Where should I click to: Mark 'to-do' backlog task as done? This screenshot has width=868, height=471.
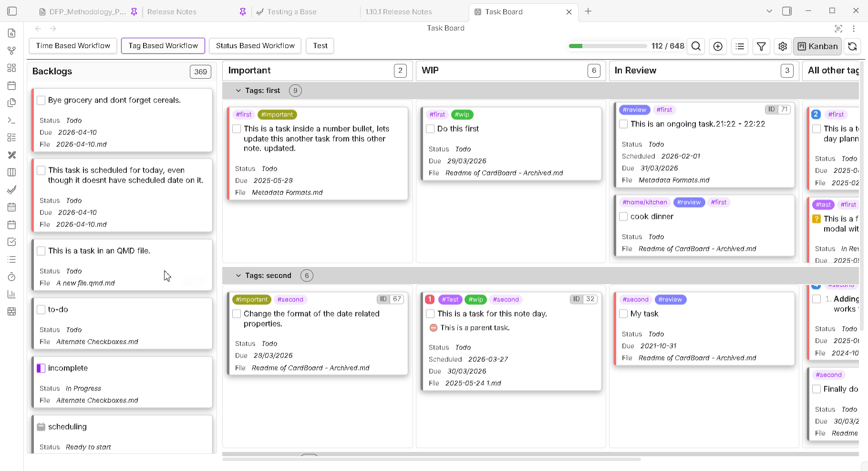[41, 309]
